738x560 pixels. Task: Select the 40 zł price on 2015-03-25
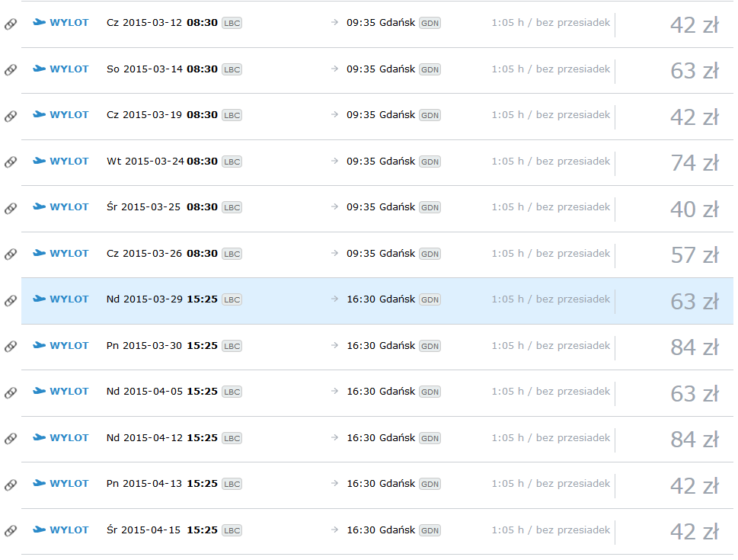pos(695,210)
